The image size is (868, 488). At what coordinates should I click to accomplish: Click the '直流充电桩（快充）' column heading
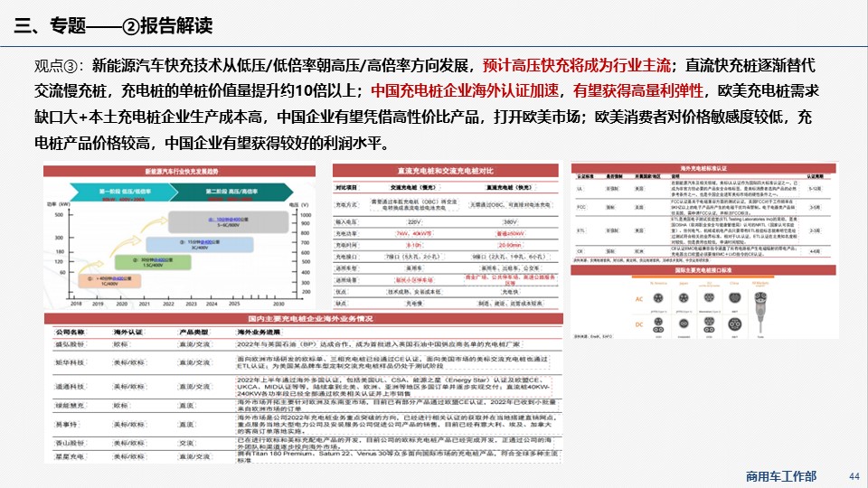click(x=509, y=188)
